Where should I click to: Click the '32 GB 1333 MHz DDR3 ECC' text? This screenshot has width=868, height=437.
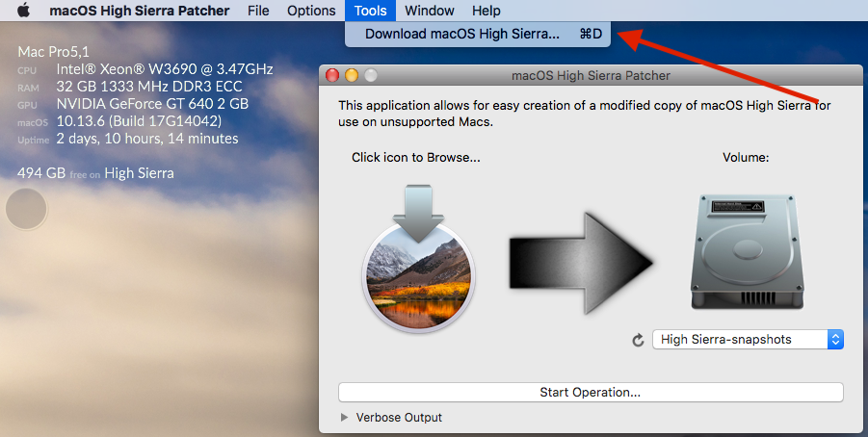tap(149, 87)
